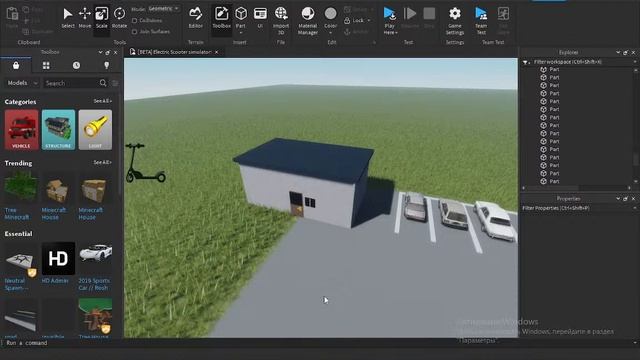
Task: Open the Lock tool dropdown arrow
Action: pos(369,20)
